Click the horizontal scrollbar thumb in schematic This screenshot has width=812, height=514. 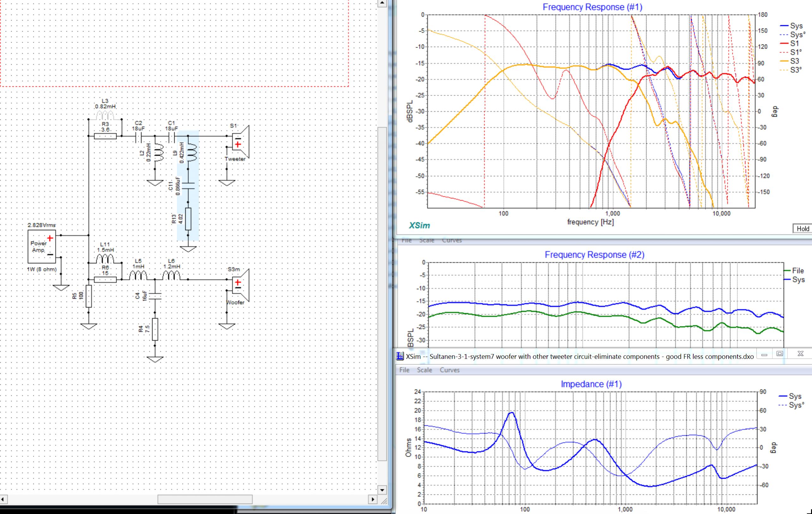(205, 499)
